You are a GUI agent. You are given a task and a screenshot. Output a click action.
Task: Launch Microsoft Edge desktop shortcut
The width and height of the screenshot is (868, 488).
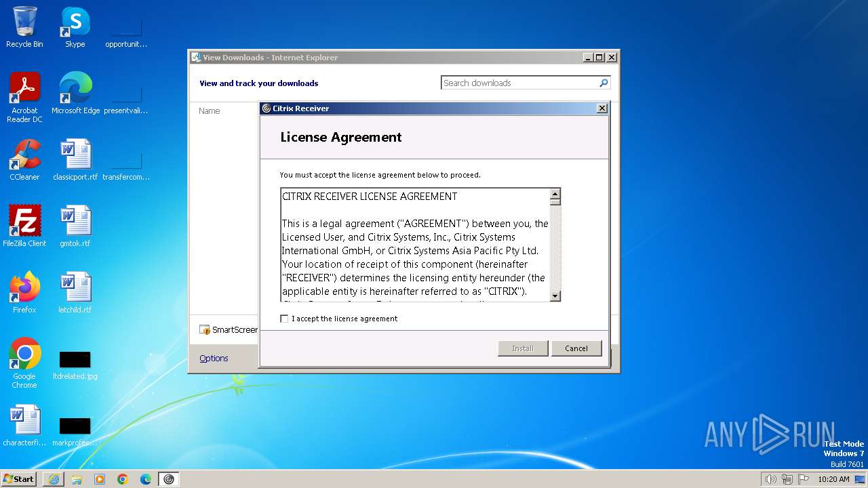pyautogui.click(x=75, y=93)
